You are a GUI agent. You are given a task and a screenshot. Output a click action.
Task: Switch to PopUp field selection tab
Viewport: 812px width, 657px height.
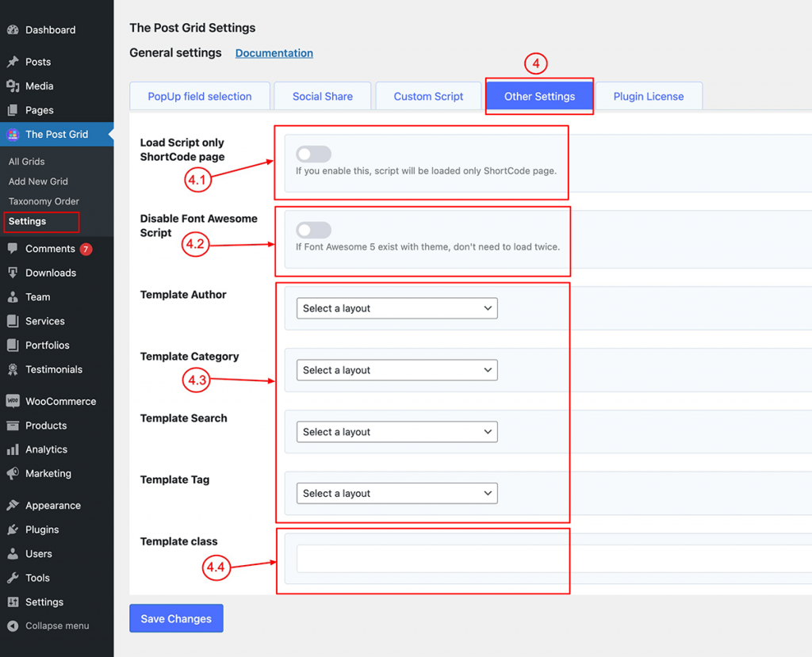coord(200,97)
